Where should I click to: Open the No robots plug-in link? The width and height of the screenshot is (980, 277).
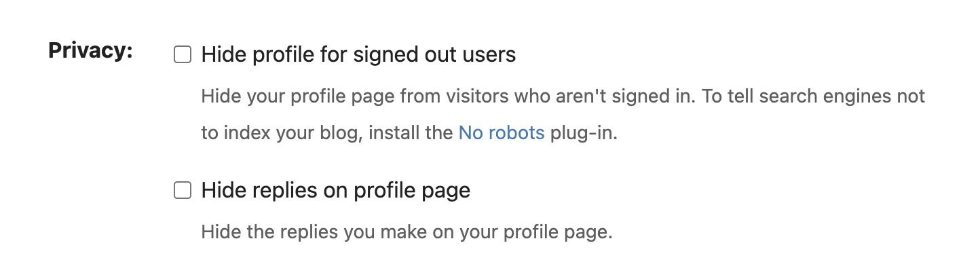[x=502, y=132]
